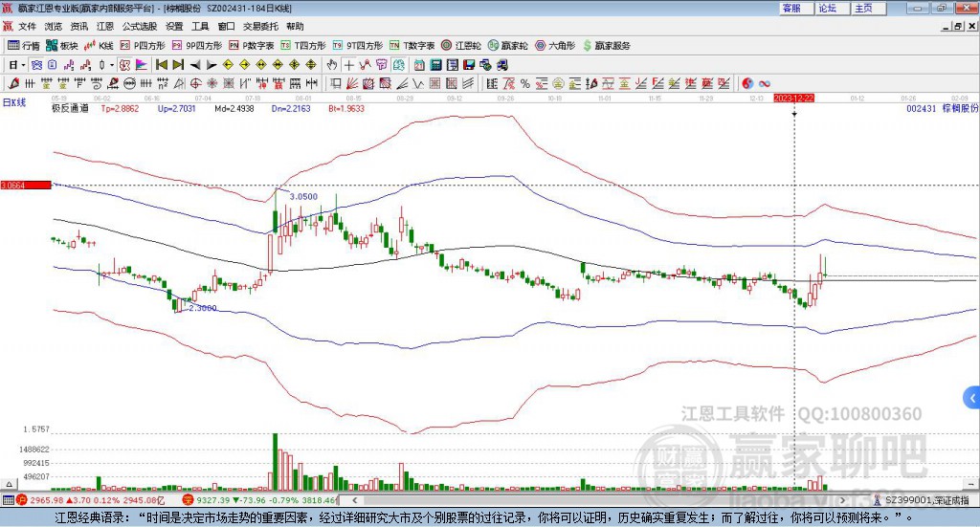Screen dimensions: 980x527
Task: Open the 交易委托 menu
Action: coord(260,26)
